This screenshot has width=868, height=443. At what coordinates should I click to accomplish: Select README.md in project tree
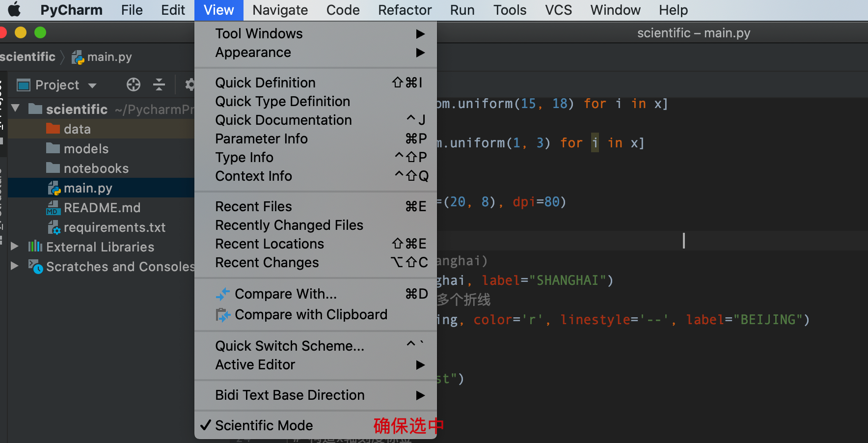tap(101, 208)
